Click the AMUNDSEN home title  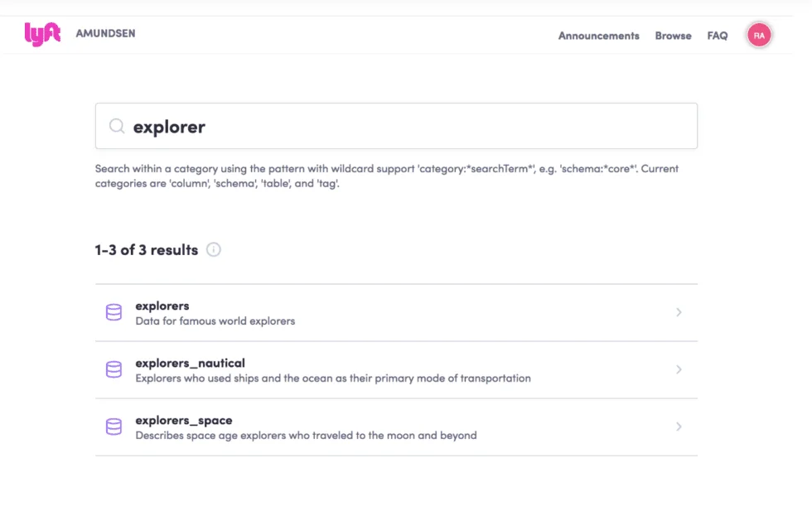pyautogui.click(x=106, y=33)
